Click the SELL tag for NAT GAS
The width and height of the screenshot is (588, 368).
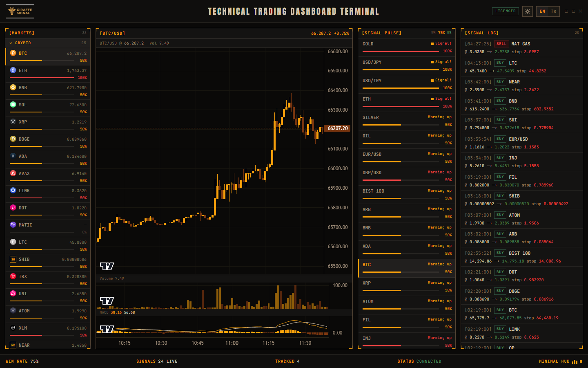coord(501,44)
